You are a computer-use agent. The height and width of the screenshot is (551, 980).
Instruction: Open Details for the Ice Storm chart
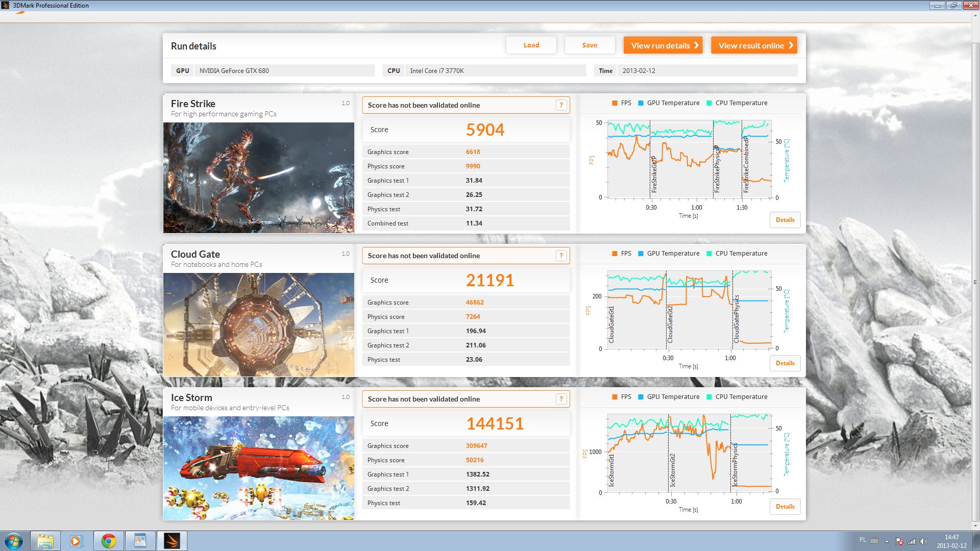coord(785,507)
